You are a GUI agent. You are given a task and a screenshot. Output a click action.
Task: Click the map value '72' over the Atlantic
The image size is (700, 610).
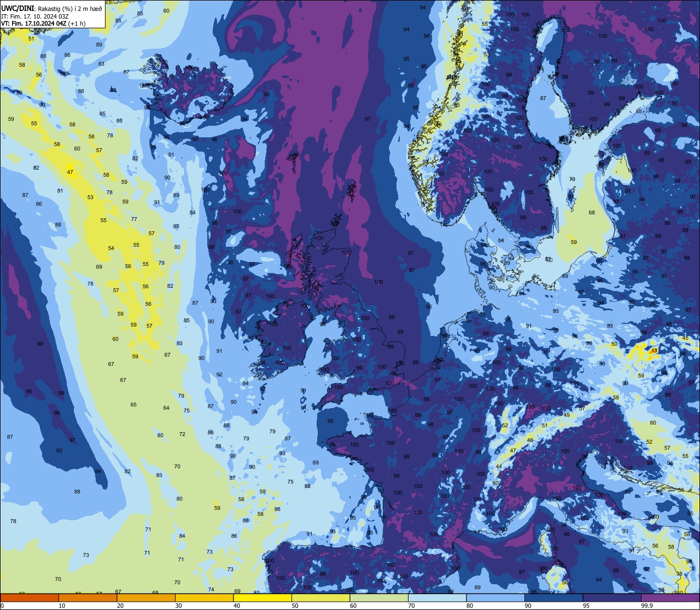tap(182, 434)
